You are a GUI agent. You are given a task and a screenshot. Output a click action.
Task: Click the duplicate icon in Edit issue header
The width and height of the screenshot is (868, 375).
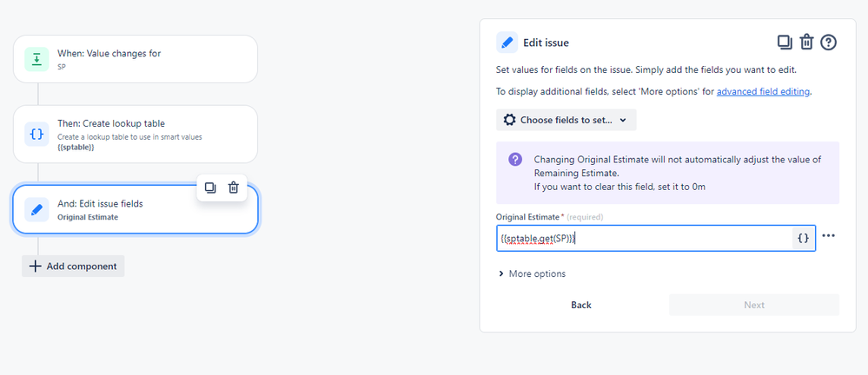pos(785,42)
